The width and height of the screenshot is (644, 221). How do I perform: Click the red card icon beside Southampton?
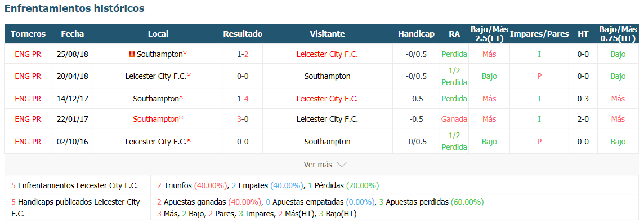(132, 54)
